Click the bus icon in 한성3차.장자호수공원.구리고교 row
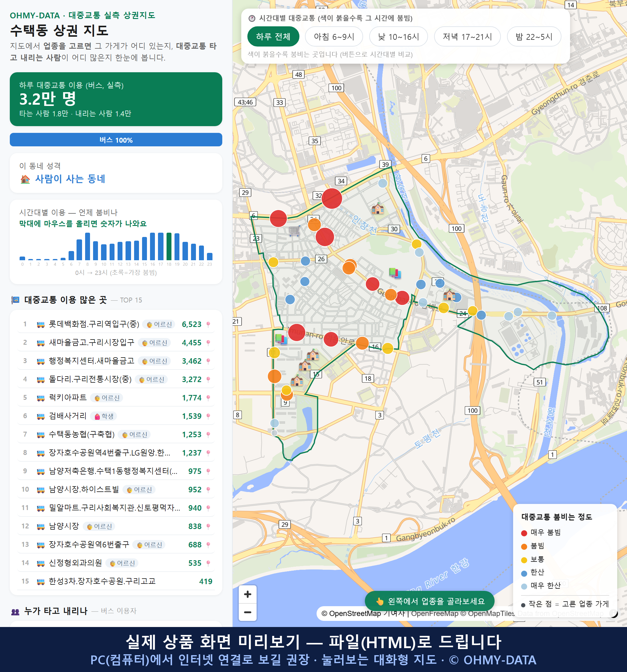This screenshot has width=627, height=672. 40,582
